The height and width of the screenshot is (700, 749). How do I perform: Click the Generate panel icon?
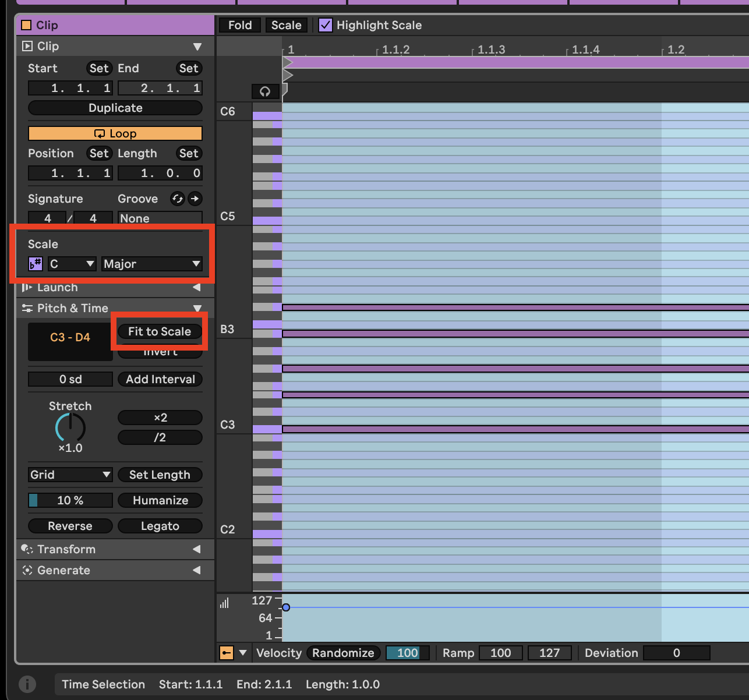tap(27, 570)
